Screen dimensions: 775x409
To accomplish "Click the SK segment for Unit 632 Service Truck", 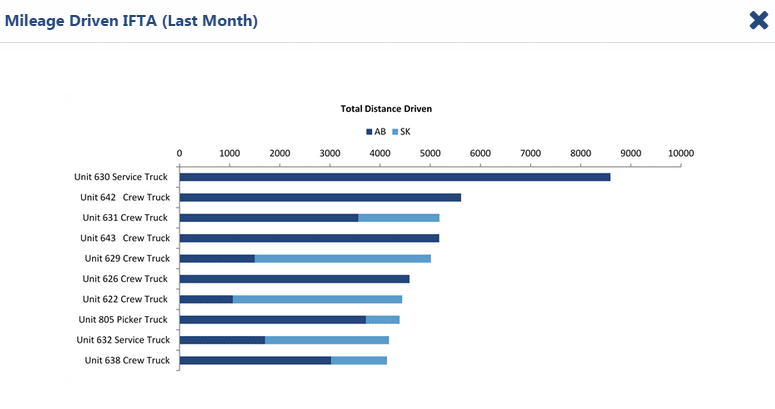I will [327, 340].
